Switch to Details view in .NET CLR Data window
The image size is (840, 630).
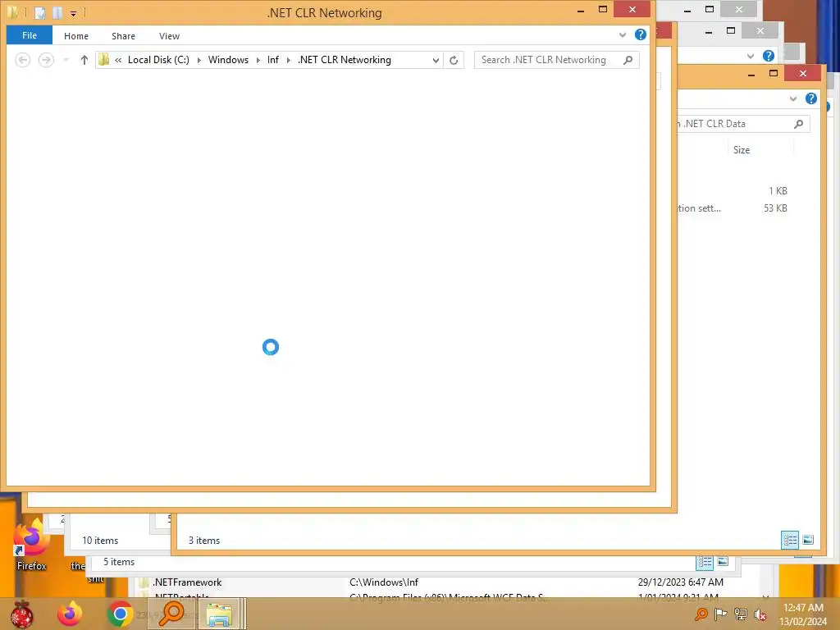[x=790, y=540]
